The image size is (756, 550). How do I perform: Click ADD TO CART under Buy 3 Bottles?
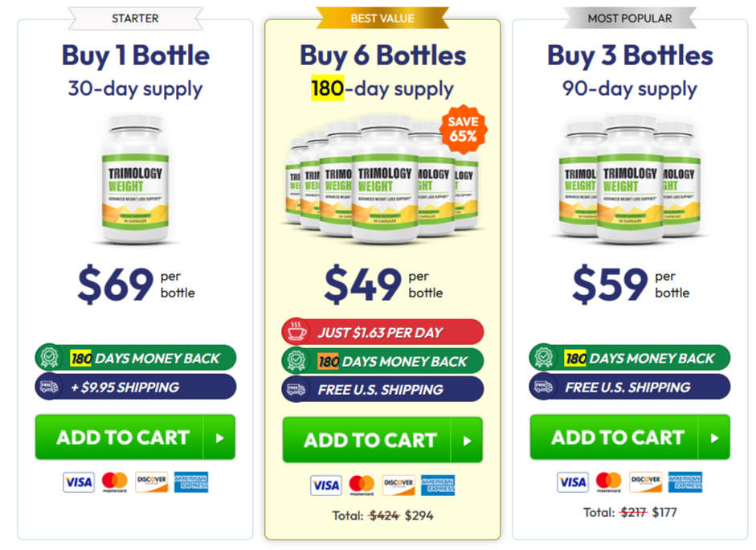629,437
